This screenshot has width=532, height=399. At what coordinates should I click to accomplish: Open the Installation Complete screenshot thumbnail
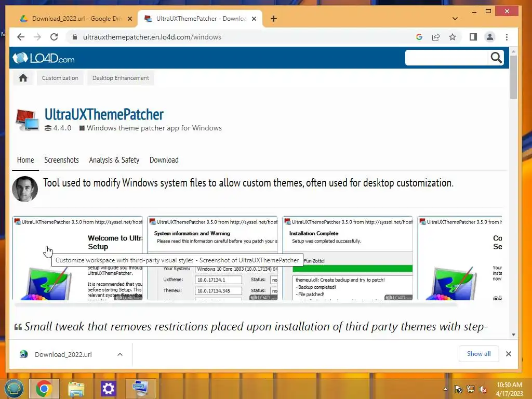pos(348,258)
